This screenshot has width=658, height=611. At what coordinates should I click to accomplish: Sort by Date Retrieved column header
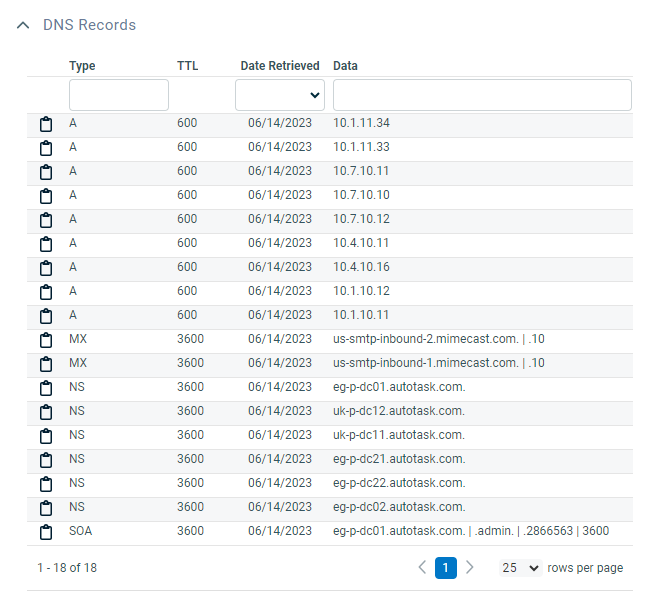pyautogui.click(x=280, y=66)
